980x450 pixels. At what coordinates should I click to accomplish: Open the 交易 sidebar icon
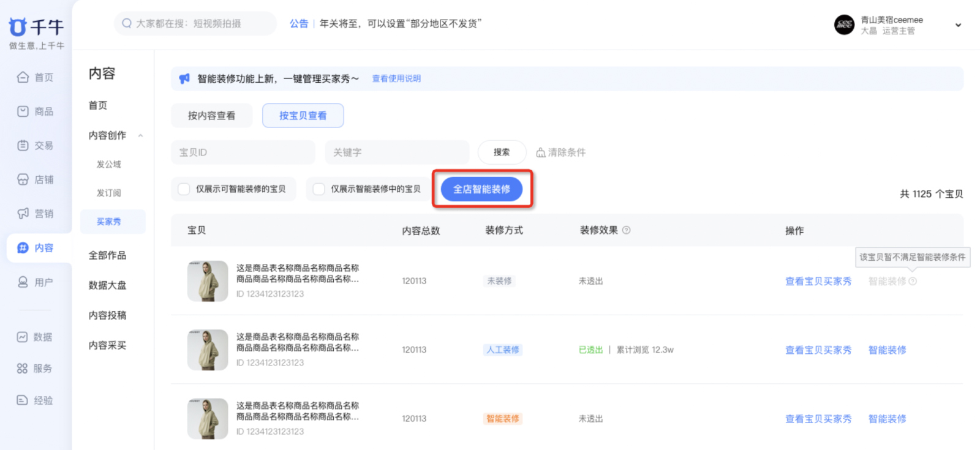[23, 145]
